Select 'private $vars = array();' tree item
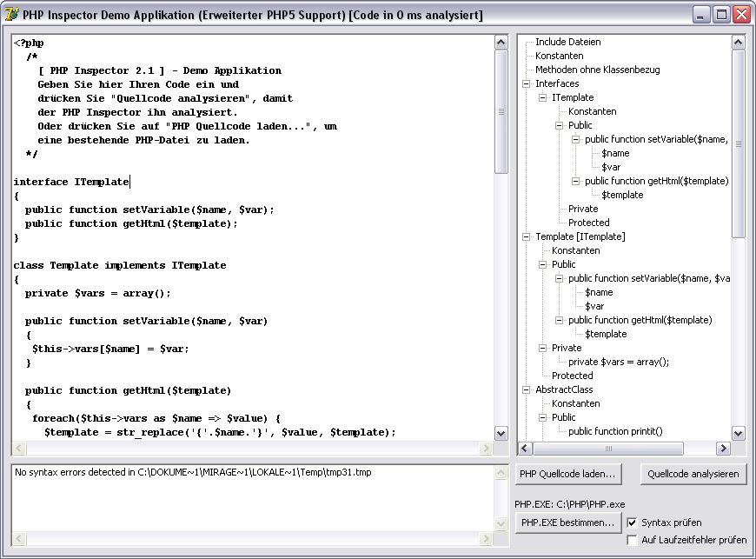Image resolution: width=756 pixels, height=559 pixels. [x=619, y=363]
